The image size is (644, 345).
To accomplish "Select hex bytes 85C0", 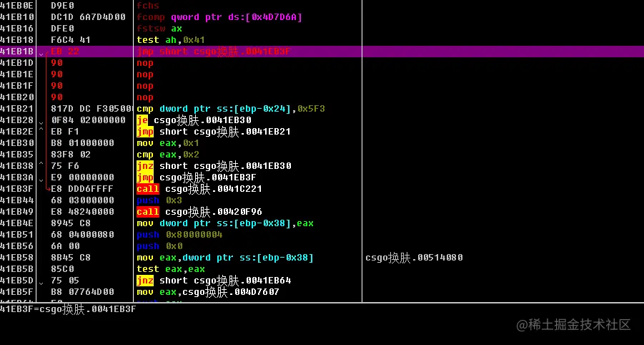I will (x=62, y=269).
